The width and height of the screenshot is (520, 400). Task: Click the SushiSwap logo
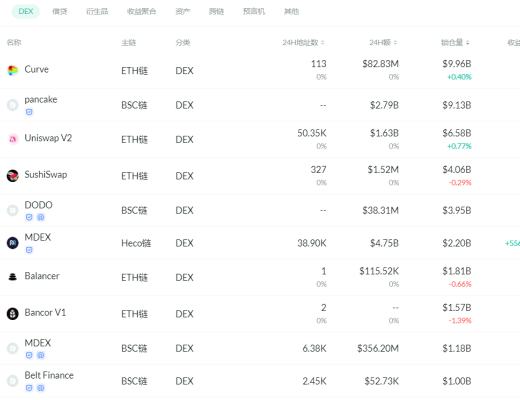(x=13, y=176)
